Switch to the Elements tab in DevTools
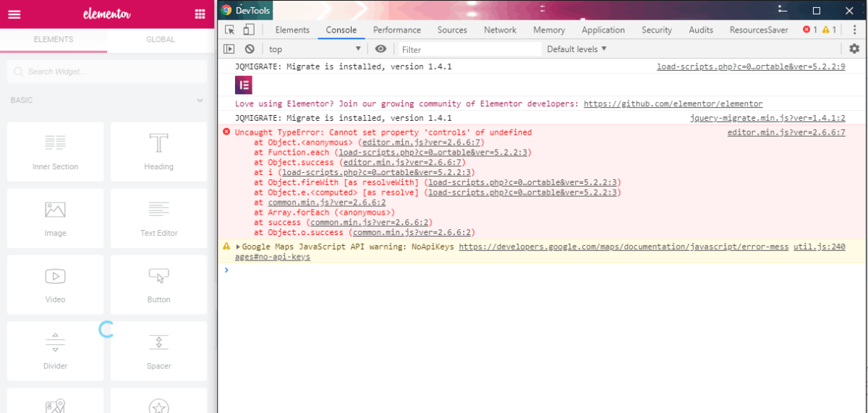 (x=292, y=30)
